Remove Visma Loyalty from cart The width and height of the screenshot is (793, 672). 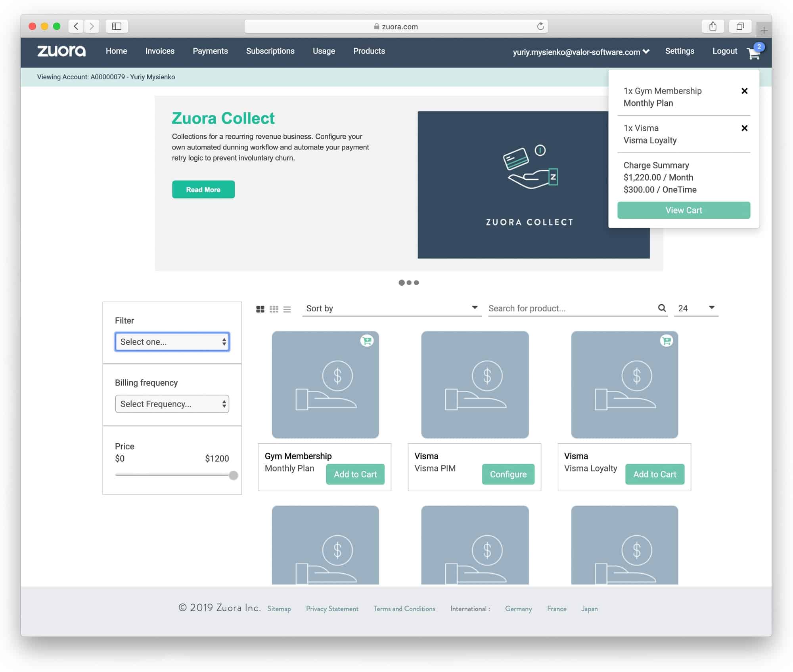tap(744, 128)
